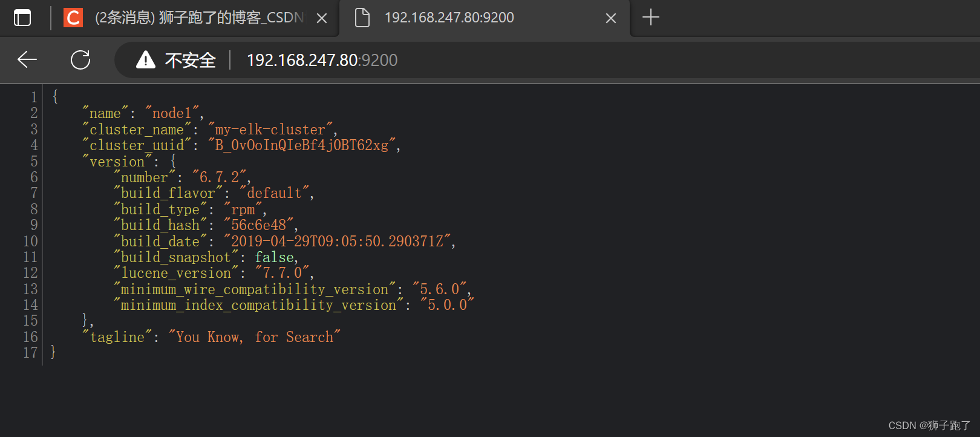The width and height of the screenshot is (980, 437).
Task: Click the "build_snapshot" key
Action: tap(176, 257)
